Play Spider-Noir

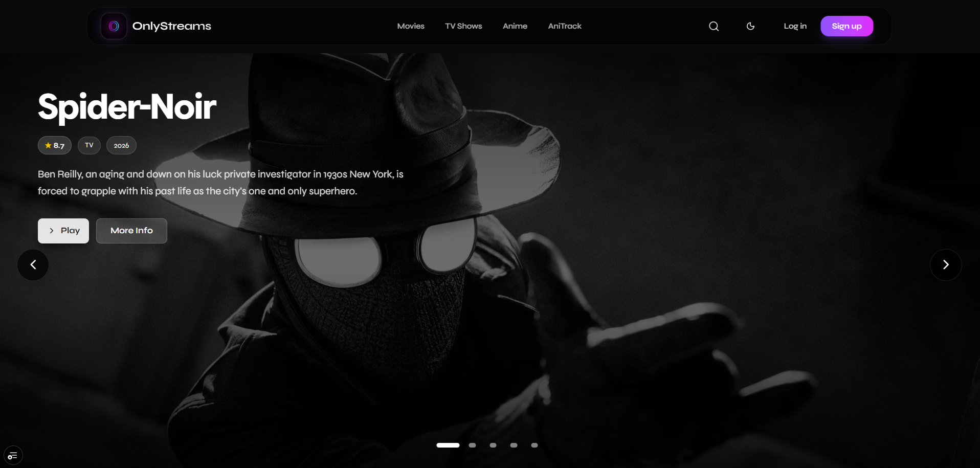[63, 231]
